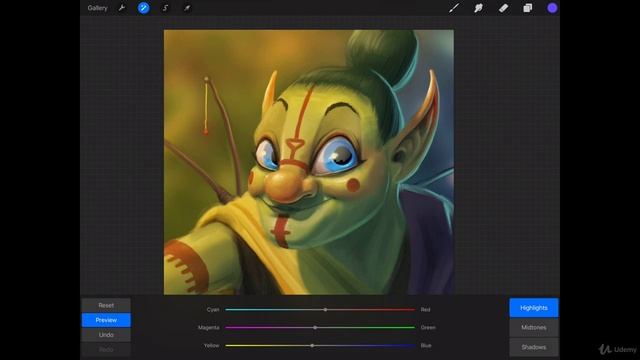This screenshot has height=360, width=640.
Task: Click the Red label
Action: click(425, 309)
